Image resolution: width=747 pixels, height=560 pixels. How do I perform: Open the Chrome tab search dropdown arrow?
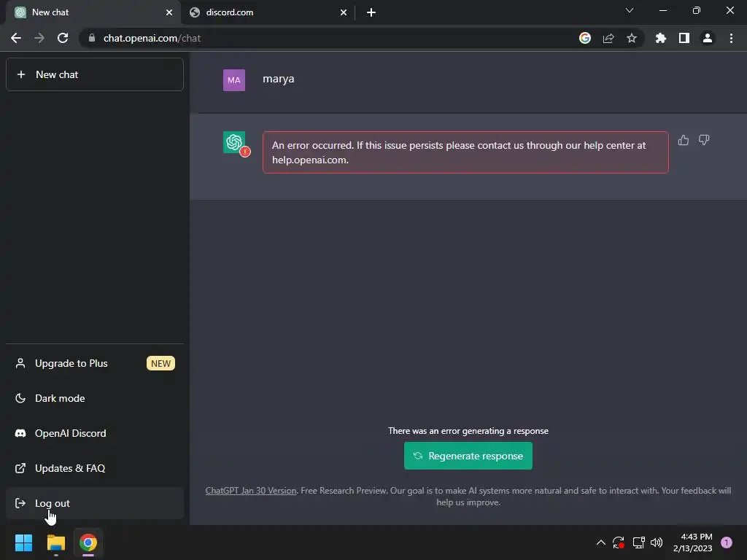pyautogui.click(x=630, y=10)
